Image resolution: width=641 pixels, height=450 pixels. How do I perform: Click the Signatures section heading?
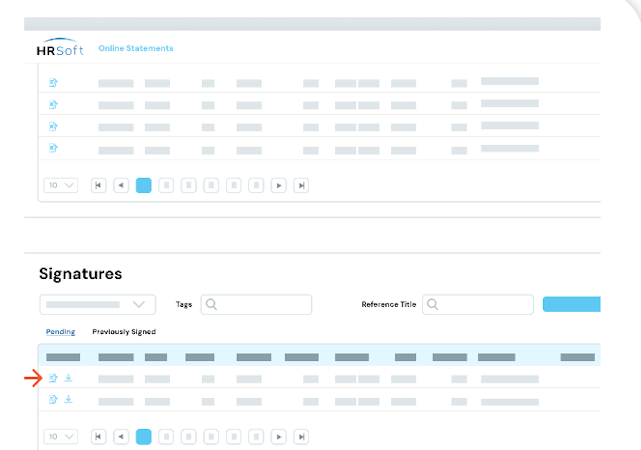pos(81,274)
